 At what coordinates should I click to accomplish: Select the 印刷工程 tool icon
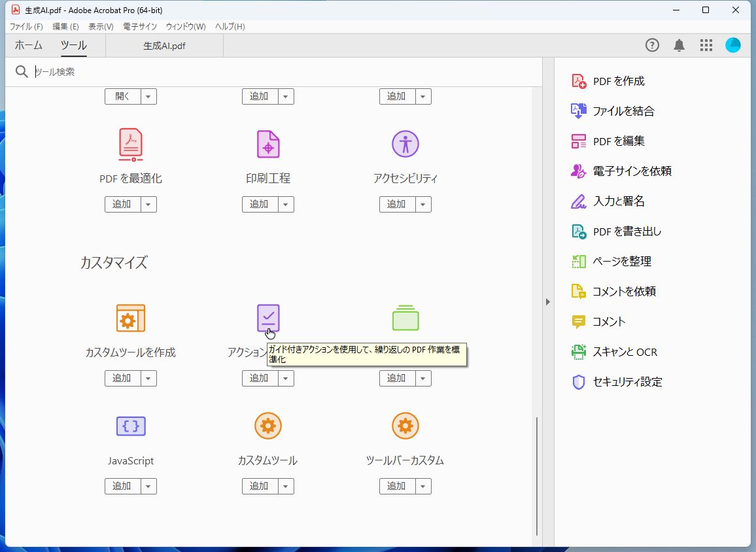pyautogui.click(x=267, y=145)
